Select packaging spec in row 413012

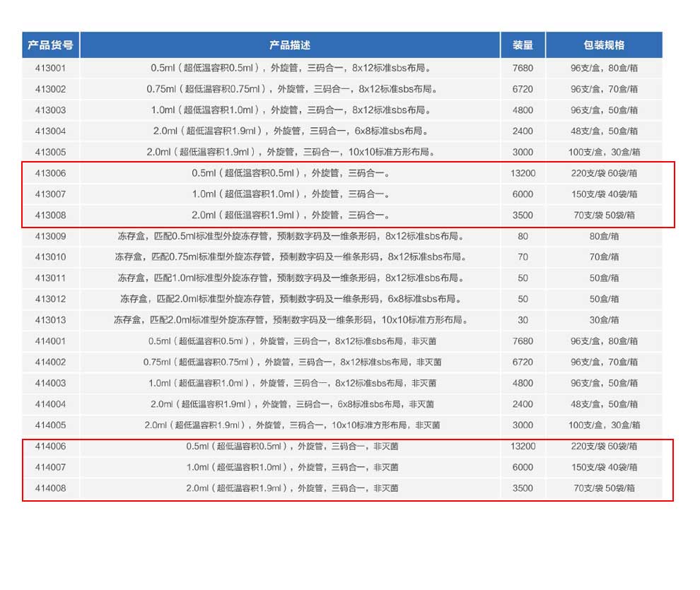(x=604, y=299)
